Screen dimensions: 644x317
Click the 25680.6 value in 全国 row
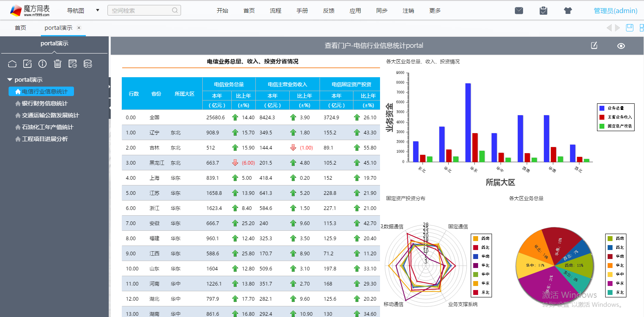pyautogui.click(x=215, y=118)
